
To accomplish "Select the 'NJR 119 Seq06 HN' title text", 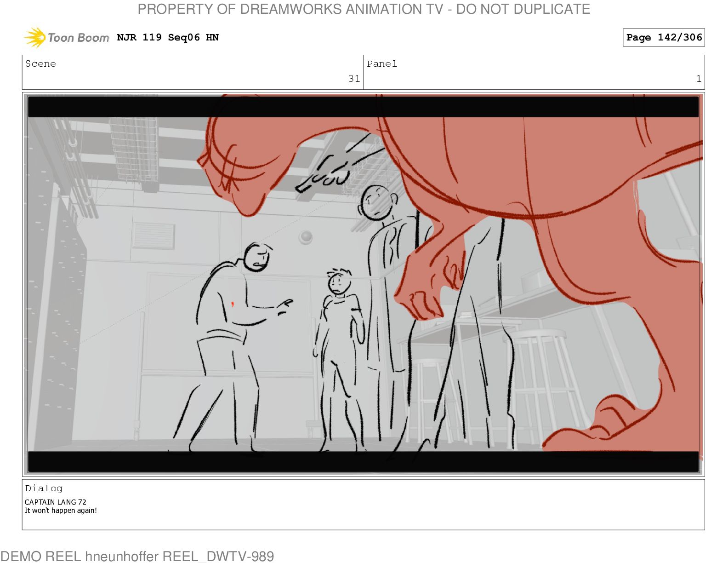I will (x=168, y=37).
